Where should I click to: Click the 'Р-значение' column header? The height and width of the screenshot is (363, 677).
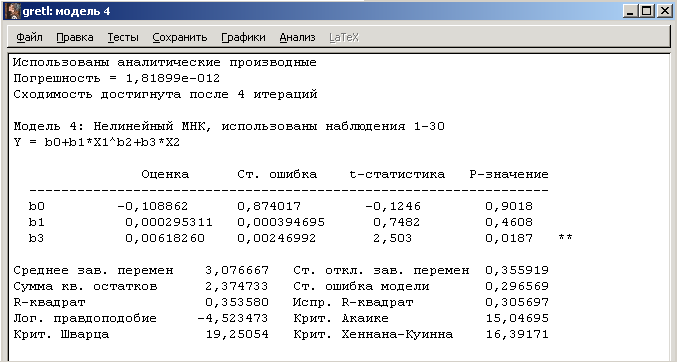pos(509,174)
